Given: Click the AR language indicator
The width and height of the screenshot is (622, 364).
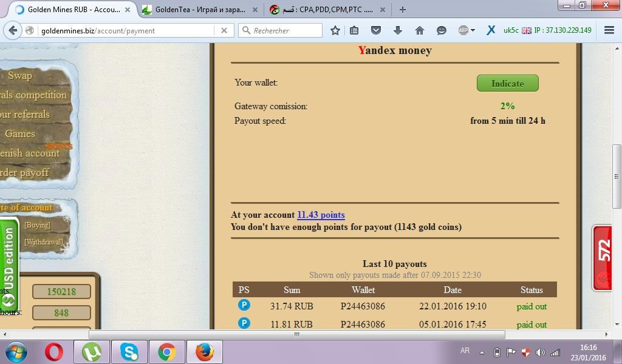Looking at the screenshot, I should (x=465, y=351).
